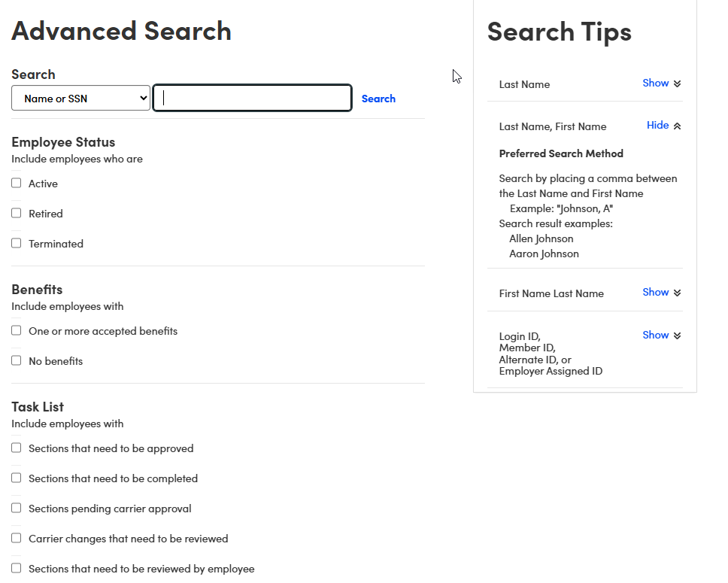Enable the 'No benefits' filter
This screenshot has width=728, height=583.
[x=16, y=360]
